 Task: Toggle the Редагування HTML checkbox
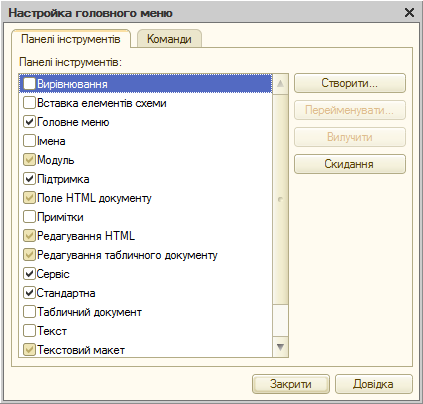(29, 236)
